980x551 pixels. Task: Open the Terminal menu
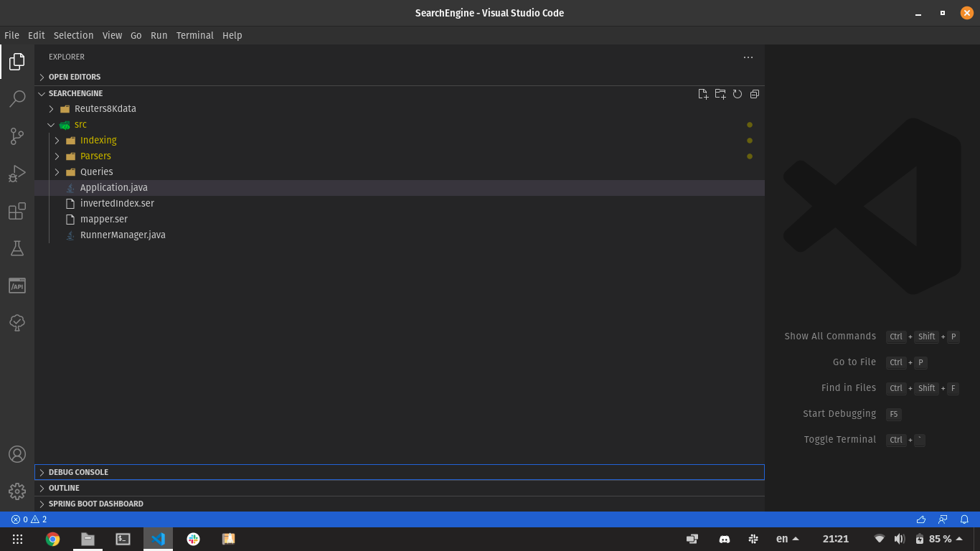pos(195,35)
